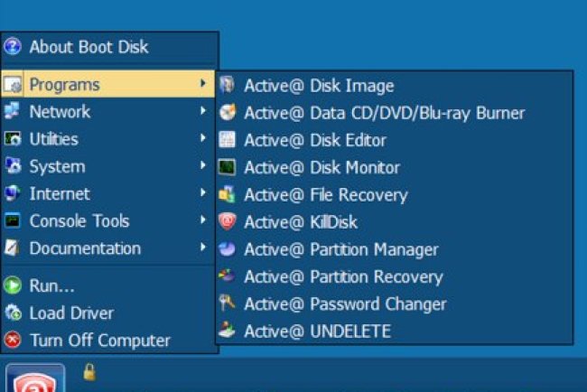Click the About Boot Disk help icon
The image size is (587, 392).
pos(13,46)
